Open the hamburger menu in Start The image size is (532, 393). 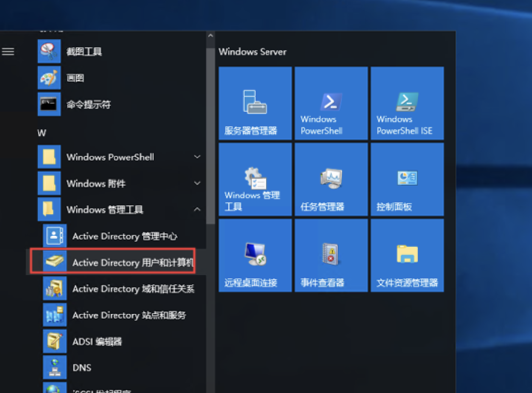(8, 51)
